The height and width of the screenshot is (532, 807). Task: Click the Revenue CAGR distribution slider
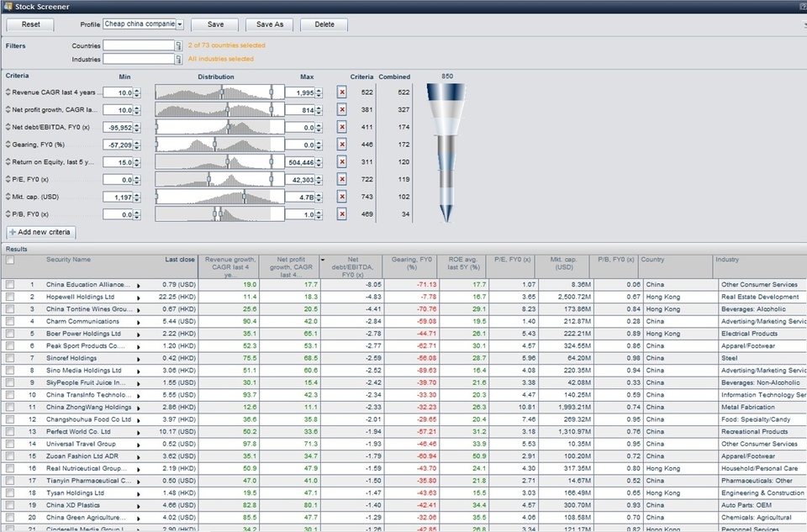tap(219, 92)
